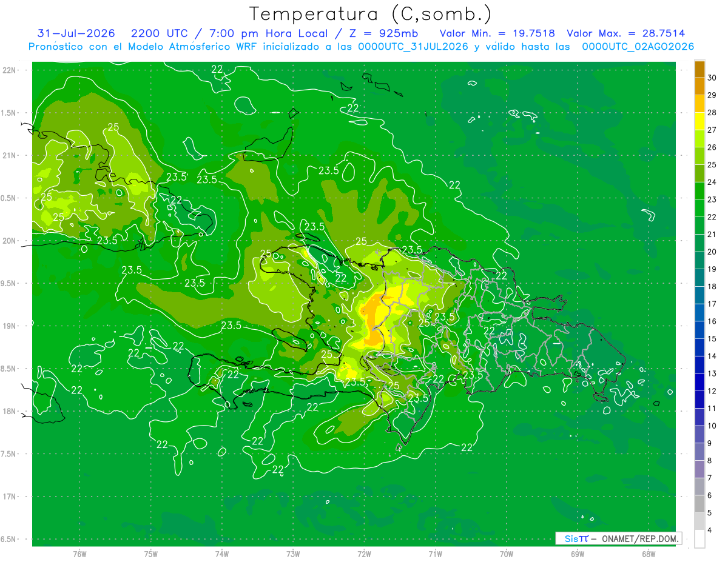Click the '70W' longitude label
Viewport: 728px width, 562px height.
click(x=506, y=554)
